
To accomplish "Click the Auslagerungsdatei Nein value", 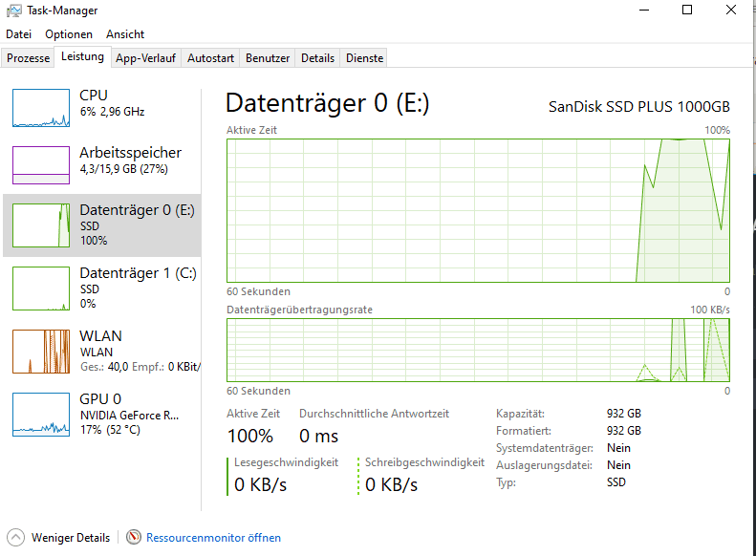I will coord(618,465).
